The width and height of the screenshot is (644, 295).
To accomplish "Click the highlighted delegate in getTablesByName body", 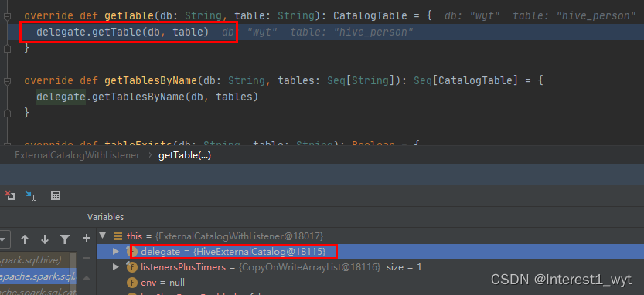I will click(x=61, y=97).
